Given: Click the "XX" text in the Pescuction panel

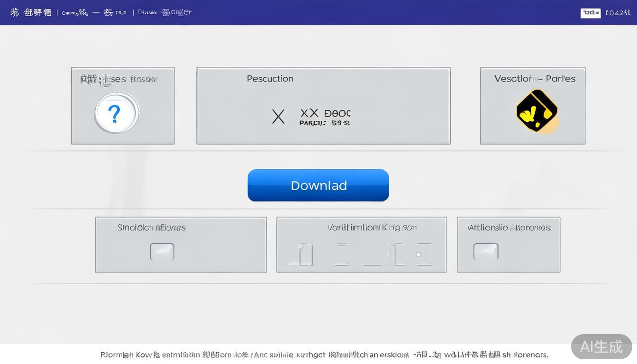Looking at the screenshot, I should (x=309, y=113).
